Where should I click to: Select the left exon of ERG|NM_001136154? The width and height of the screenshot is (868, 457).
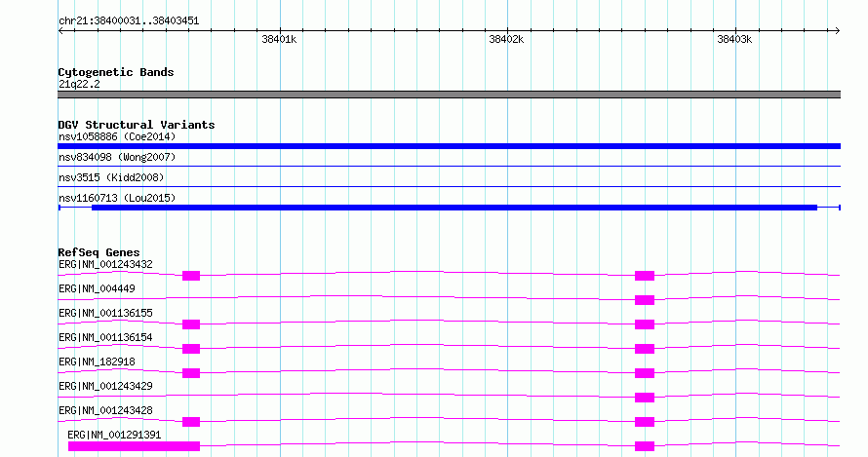(x=191, y=349)
